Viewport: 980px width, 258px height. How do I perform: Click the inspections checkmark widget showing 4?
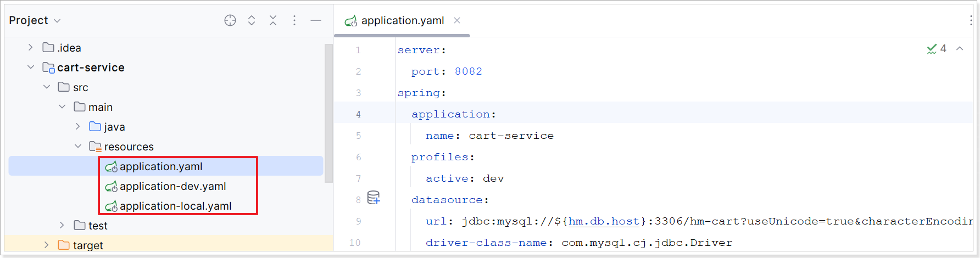click(x=937, y=49)
